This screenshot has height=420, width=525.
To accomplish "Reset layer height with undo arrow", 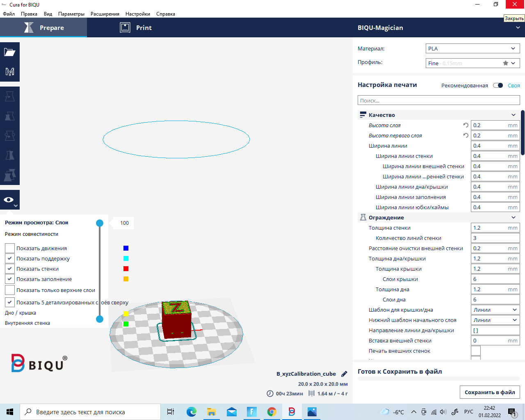I will 466,125.
